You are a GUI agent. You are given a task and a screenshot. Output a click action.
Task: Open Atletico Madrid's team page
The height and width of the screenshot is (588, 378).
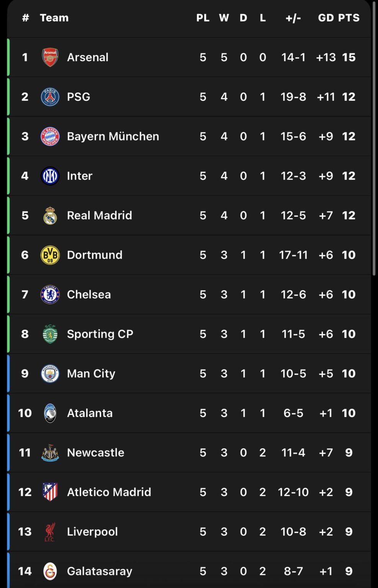coord(109,492)
